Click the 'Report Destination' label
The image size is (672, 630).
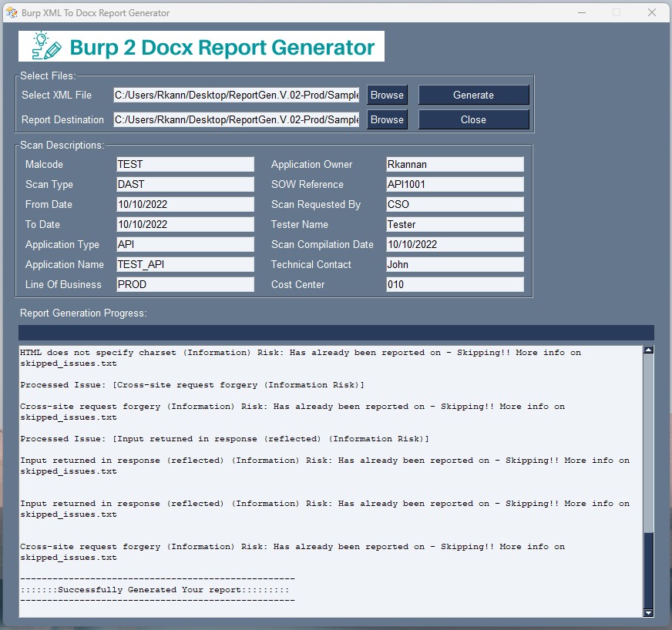point(62,120)
